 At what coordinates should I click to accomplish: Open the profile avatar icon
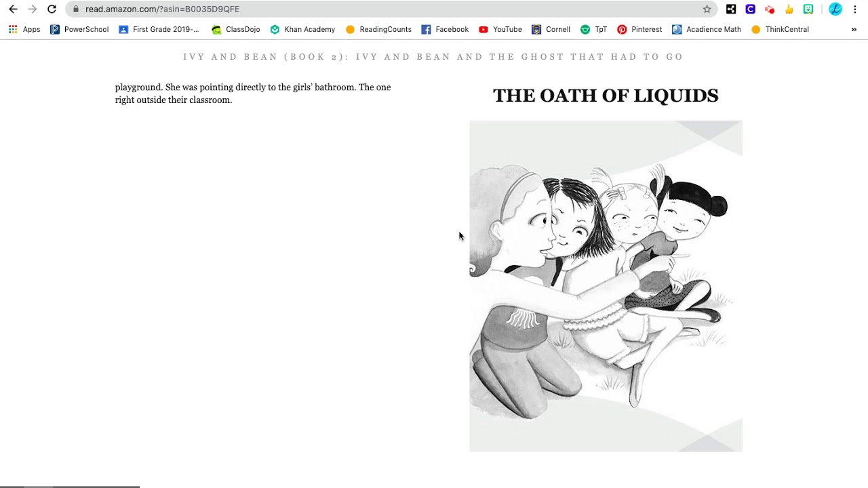835,9
